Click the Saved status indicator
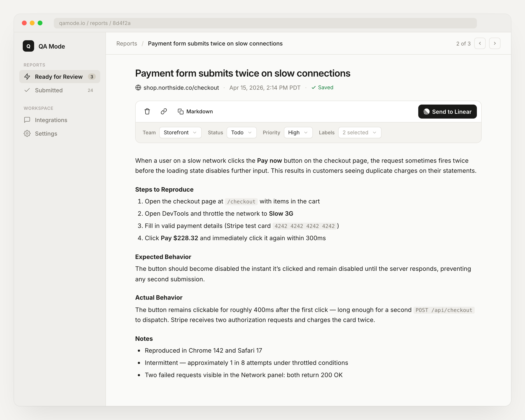The image size is (525, 420). click(x=322, y=88)
